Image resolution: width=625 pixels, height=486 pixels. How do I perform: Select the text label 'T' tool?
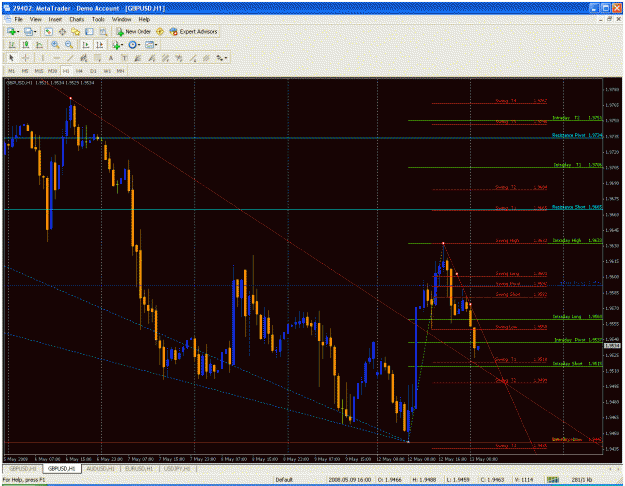124,58
